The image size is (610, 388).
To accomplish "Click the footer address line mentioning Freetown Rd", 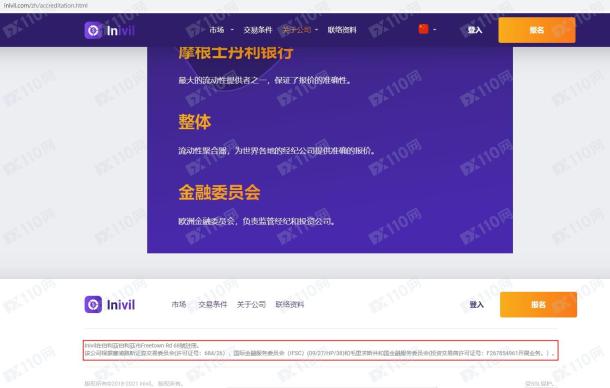I will [x=142, y=345].
